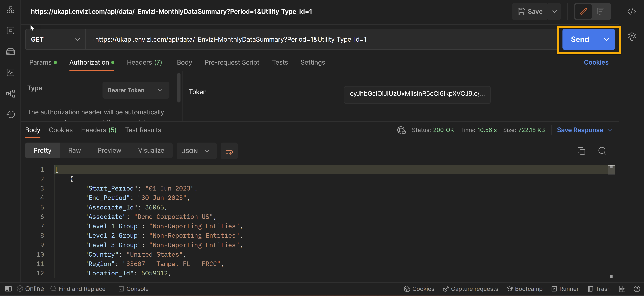Click the request URL input field
The height and width of the screenshot is (296, 644).
pyautogui.click(x=321, y=39)
